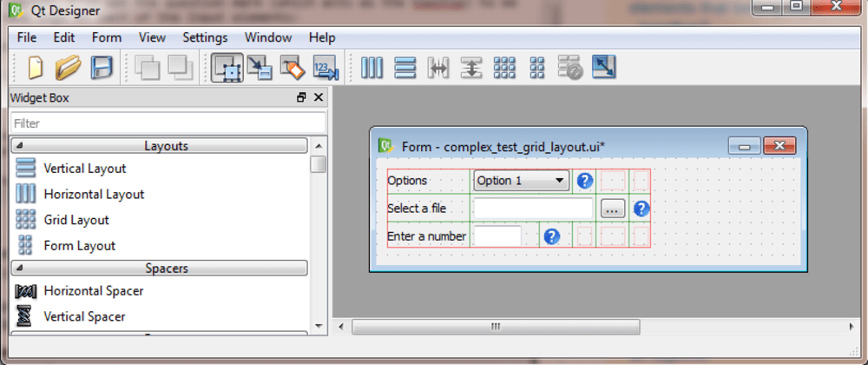Click the canvas horizontal scrollbar left arrow
The height and width of the screenshot is (365, 868).
click(x=341, y=327)
